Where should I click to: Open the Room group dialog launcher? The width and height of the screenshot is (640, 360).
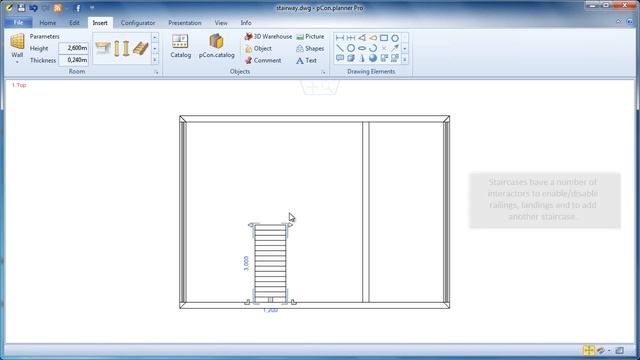(x=156, y=72)
